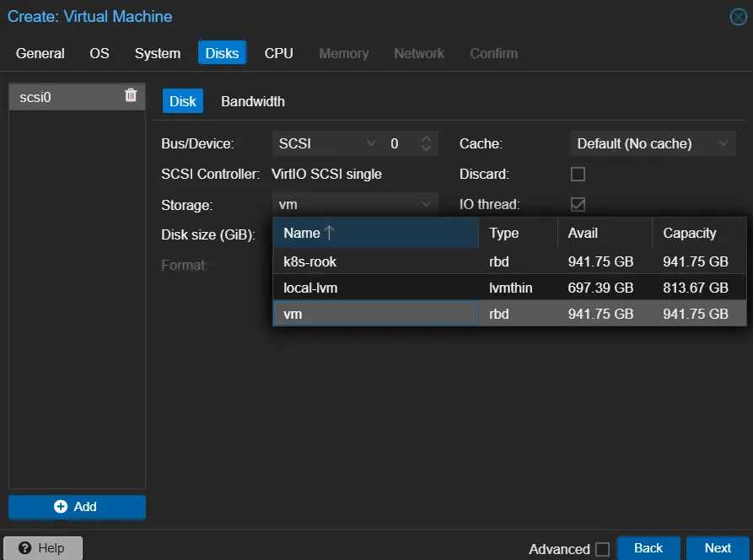
Task: Click the 813.67 GB capacity cell
Action: pyautogui.click(x=699, y=288)
